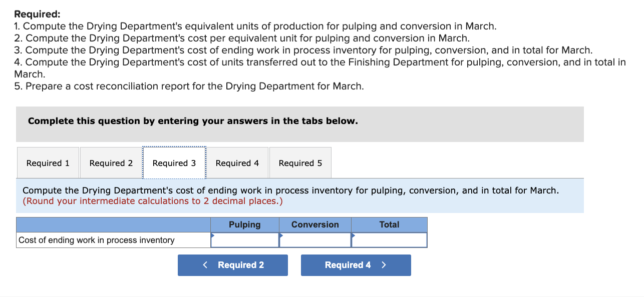This screenshot has height=297, width=644.
Task: Open the Required 5 tab
Action: (300, 162)
